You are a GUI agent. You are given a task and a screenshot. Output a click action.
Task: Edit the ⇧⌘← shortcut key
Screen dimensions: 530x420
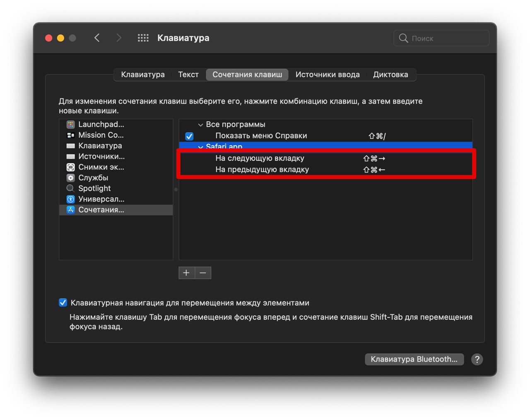[374, 170]
